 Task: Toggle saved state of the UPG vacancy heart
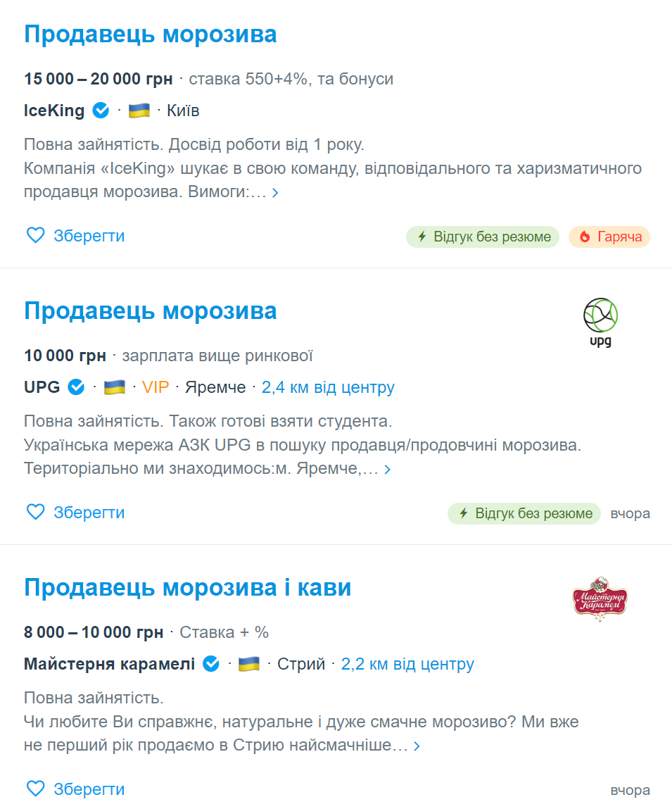tap(35, 512)
